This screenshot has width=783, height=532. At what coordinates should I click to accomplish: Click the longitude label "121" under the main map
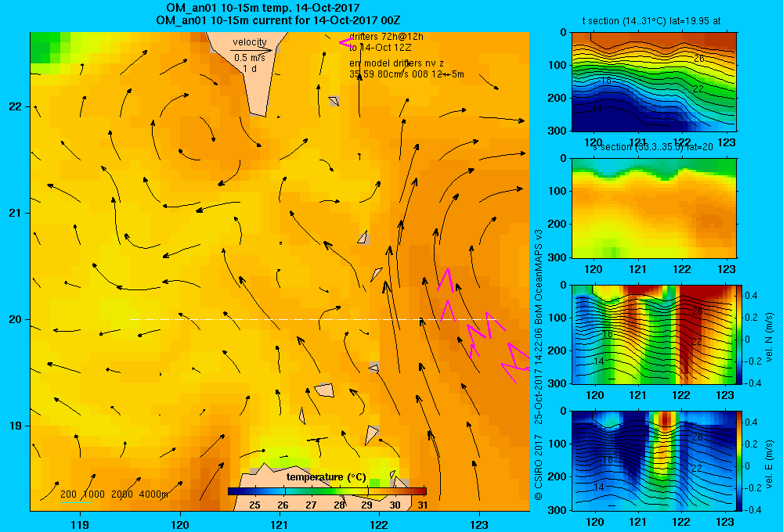[280, 524]
